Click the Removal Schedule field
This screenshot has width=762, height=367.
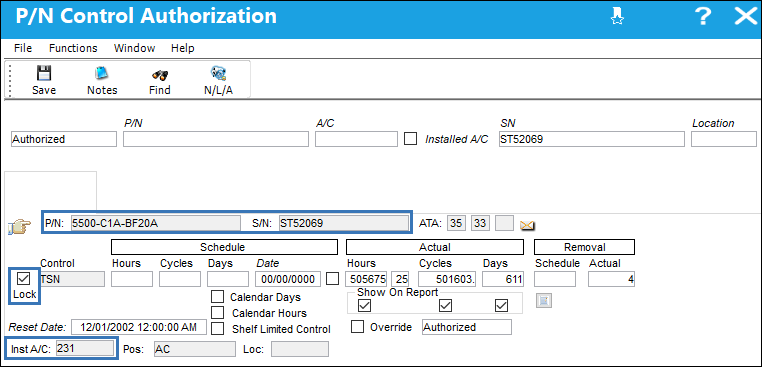[x=555, y=279]
